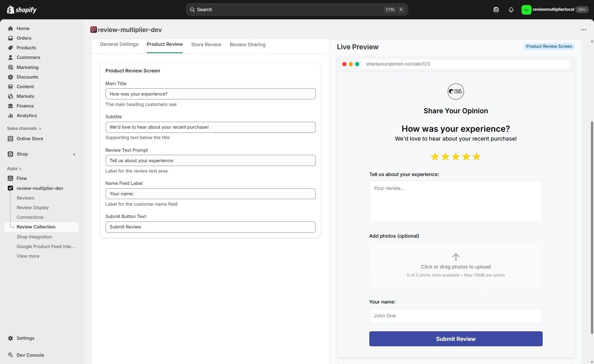Viewport: 594px width, 364px height.
Task: Click Submit Review in the live preview
Action: [x=456, y=339]
